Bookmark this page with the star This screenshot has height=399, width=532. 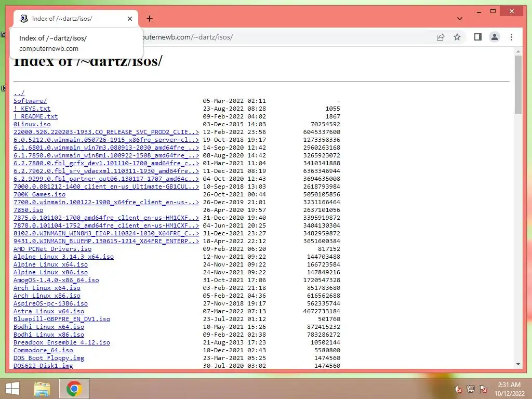click(x=457, y=37)
